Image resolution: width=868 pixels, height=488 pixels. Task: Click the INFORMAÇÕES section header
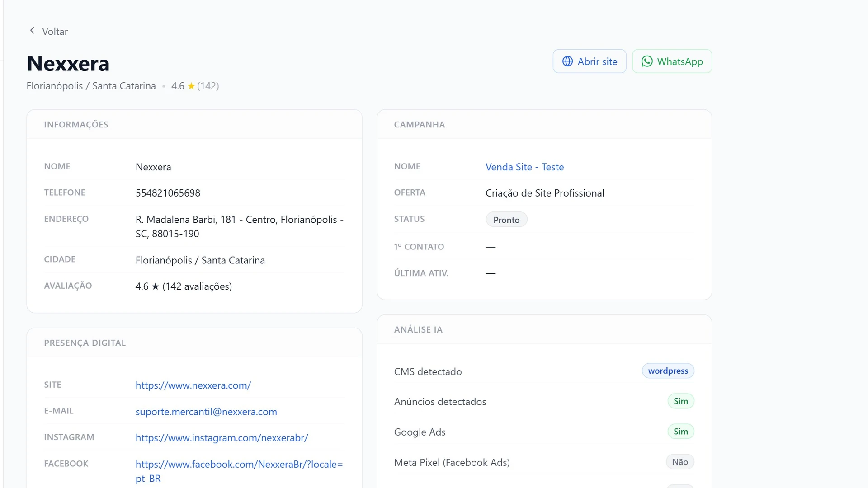[76, 125]
